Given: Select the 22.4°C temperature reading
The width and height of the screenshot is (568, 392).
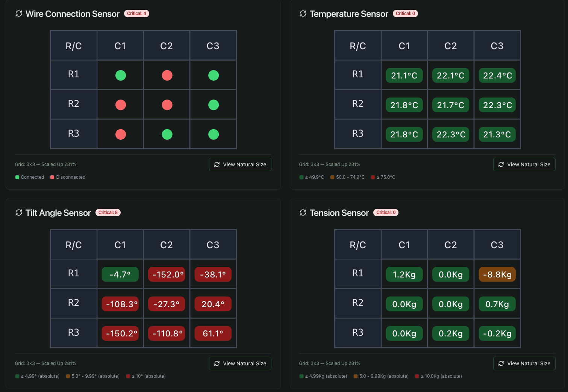Looking at the screenshot, I should [x=497, y=75].
